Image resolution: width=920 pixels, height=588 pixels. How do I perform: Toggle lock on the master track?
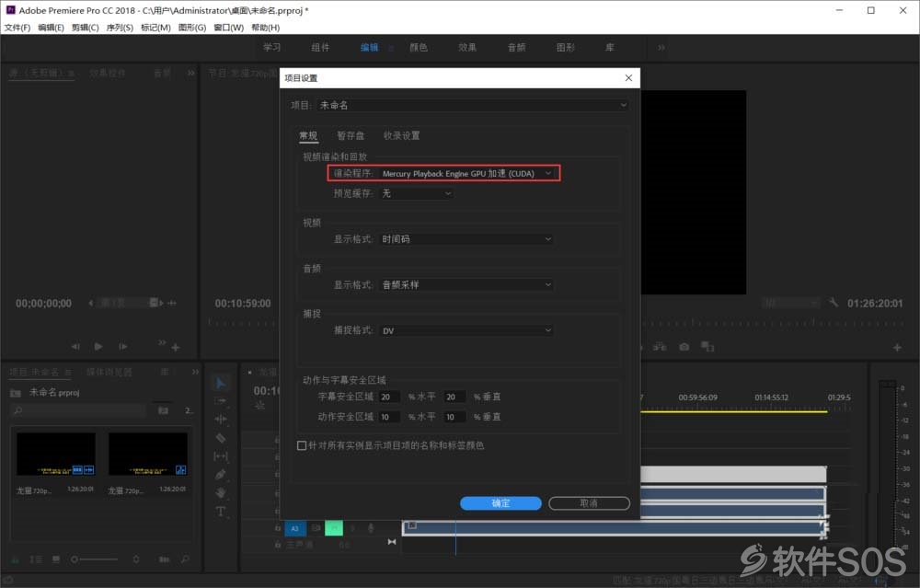pyautogui.click(x=278, y=545)
